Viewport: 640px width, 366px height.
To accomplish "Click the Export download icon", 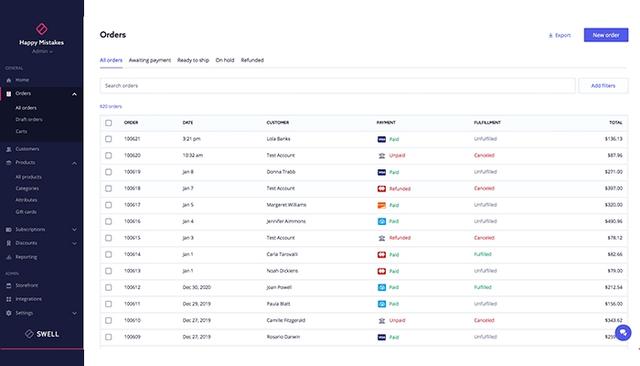I will coord(550,35).
